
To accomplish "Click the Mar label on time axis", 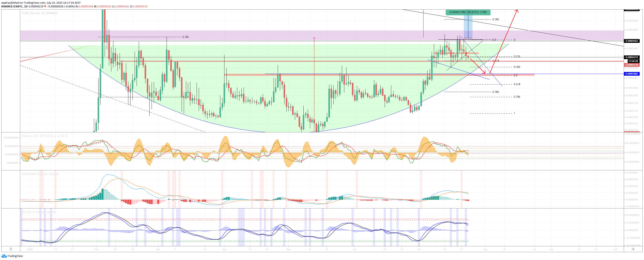I will coord(158,249).
